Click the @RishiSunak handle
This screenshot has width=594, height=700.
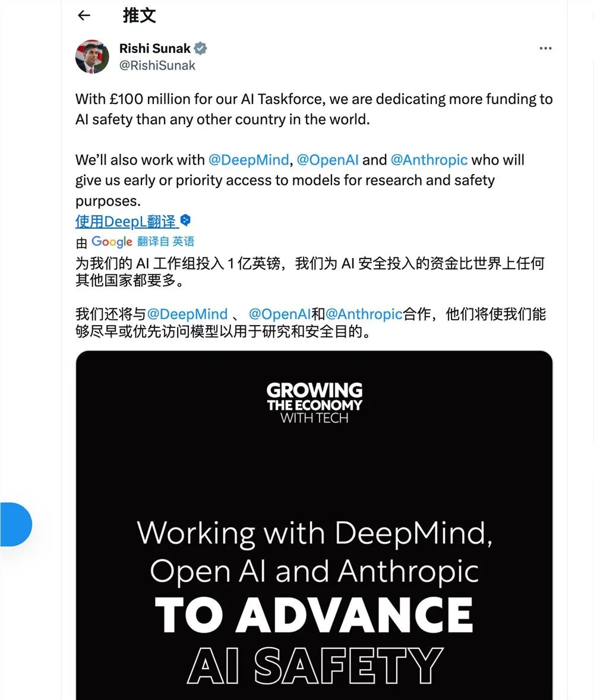157,65
